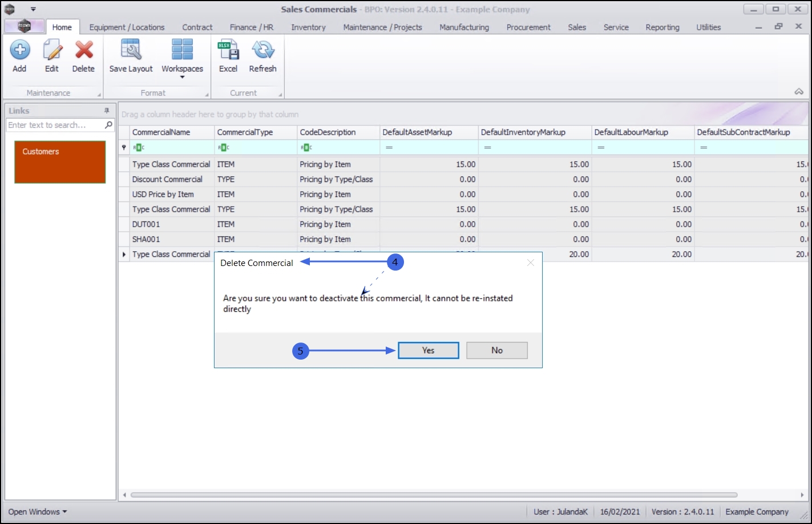
Task: Click the search magnifier in Links panel
Action: coord(108,125)
